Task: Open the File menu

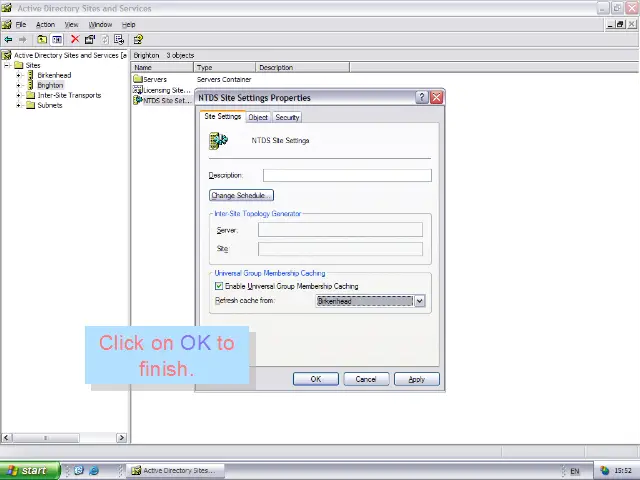Action: 21,24
